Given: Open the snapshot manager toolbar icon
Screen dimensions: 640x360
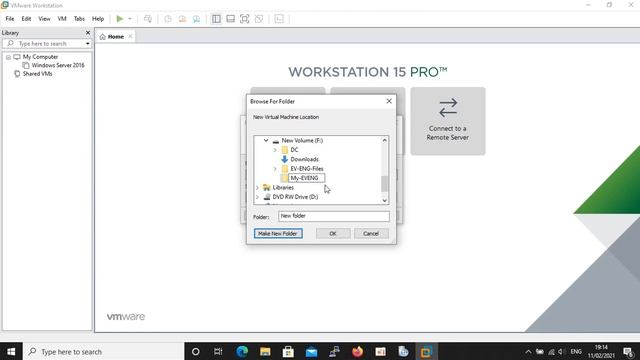Looking at the screenshot, I should click(x=196, y=19).
